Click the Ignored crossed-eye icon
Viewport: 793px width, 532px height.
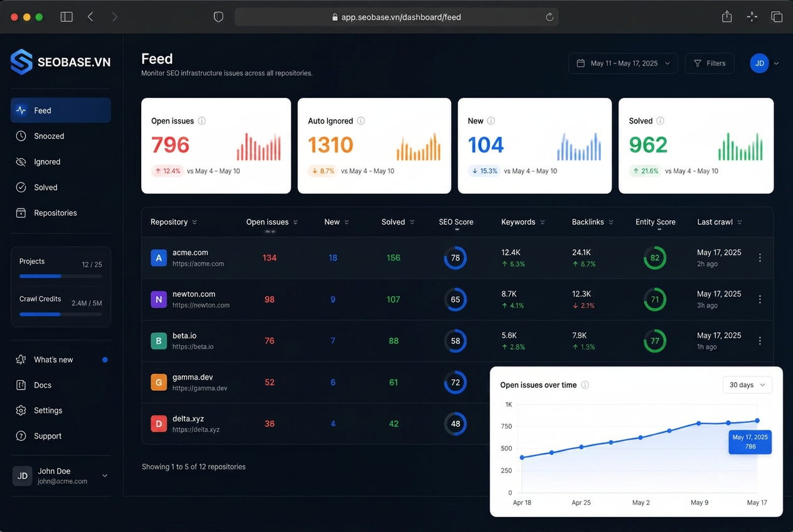(21, 162)
